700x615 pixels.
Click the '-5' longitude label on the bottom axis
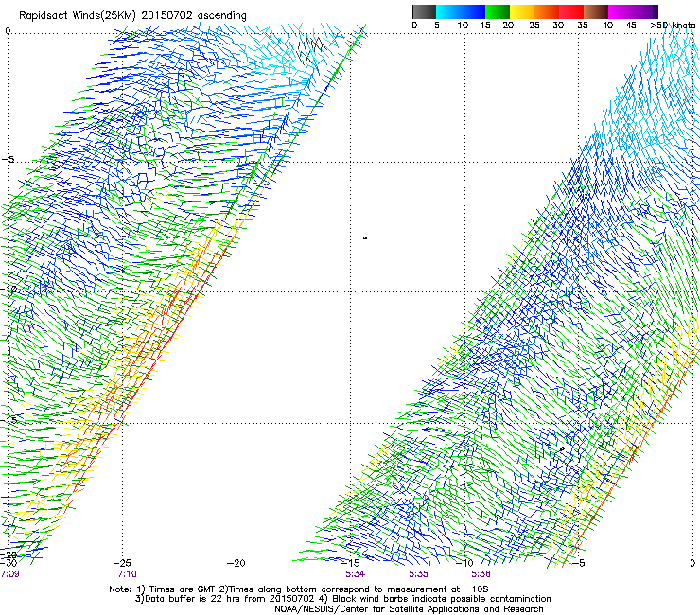[x=578, y=563]
